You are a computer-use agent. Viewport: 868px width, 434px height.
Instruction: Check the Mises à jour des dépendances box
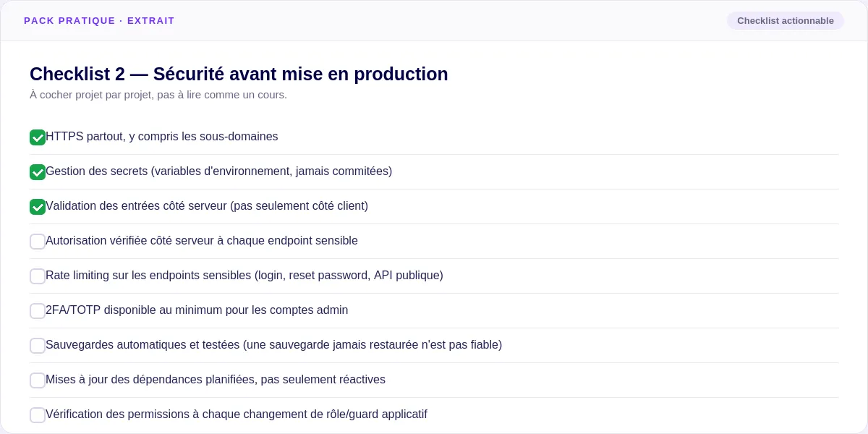38,380
